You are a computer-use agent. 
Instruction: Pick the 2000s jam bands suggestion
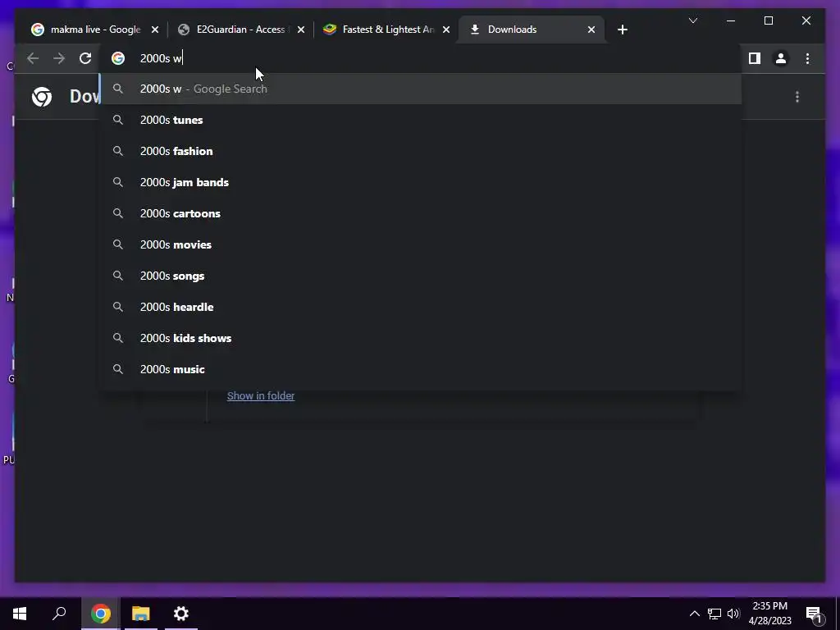click(422, 182)
